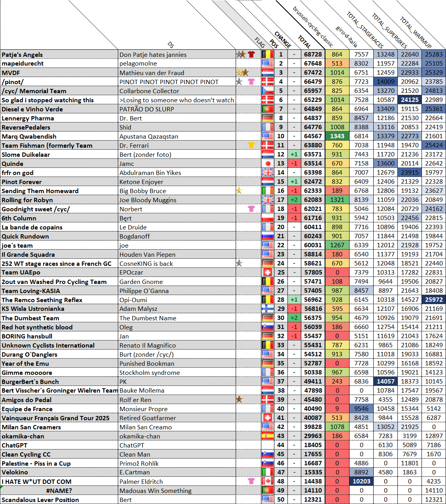Click gold star in Sending Them Homeward row
Image resolution: width=446 pixels, height=504 pixels.
239,191
